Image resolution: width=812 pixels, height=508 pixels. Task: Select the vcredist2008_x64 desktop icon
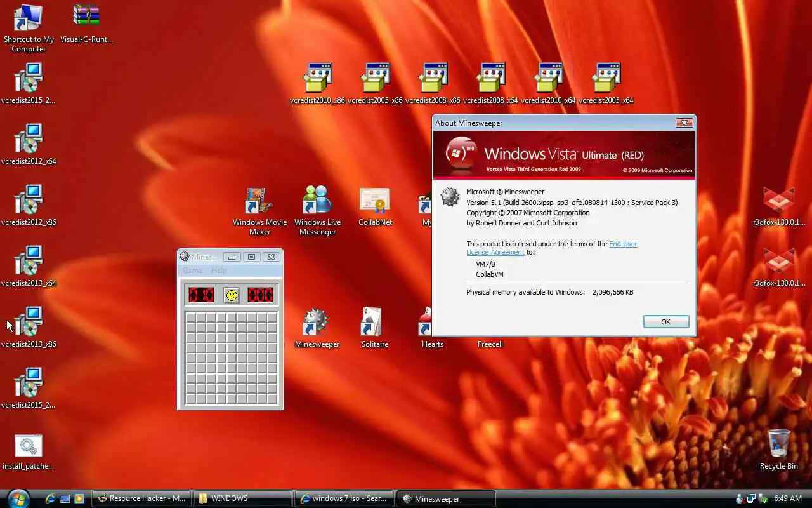coord(490,84)
